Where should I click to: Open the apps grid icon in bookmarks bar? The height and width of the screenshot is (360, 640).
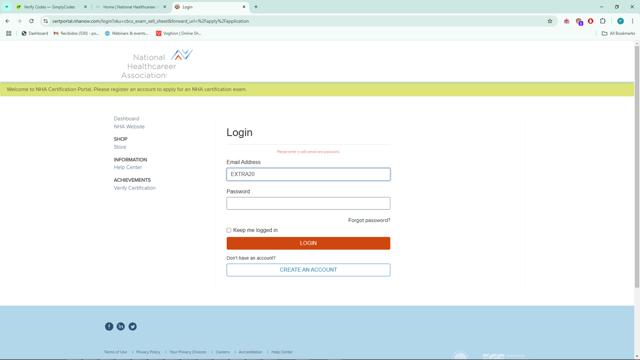tap(9, 33)
